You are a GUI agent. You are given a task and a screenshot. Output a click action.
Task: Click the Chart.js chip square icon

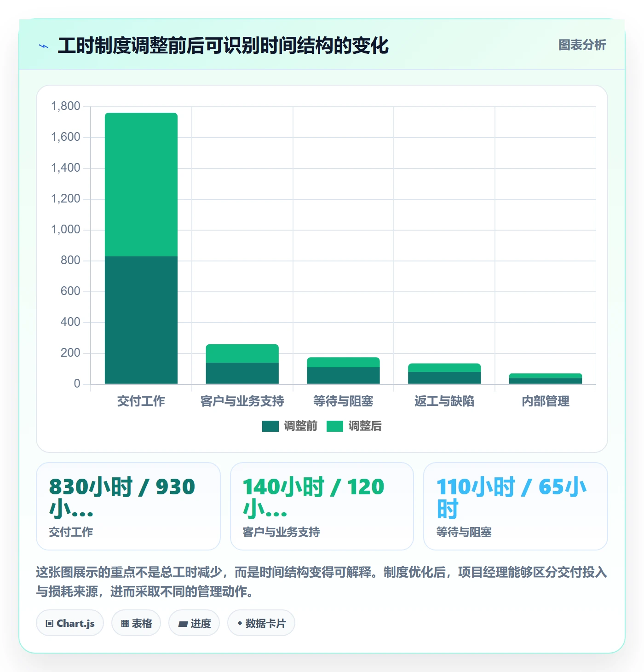coord(50,624)
